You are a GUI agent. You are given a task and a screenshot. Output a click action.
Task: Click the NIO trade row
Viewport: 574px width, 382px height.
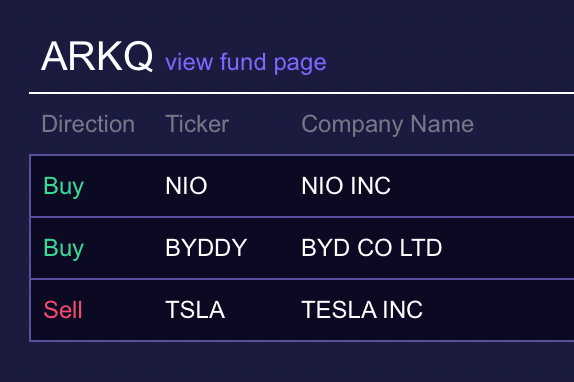[302, 186]
